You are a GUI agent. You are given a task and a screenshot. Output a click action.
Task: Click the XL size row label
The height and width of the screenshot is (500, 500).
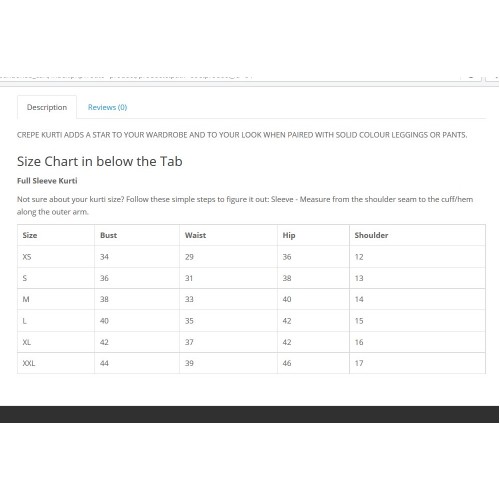coord(27,342)
